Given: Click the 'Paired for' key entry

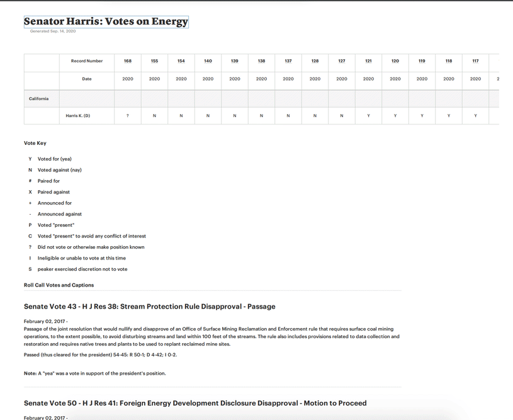Looking at the screenshot, I should pyautogui.click(x=48, y=181).
